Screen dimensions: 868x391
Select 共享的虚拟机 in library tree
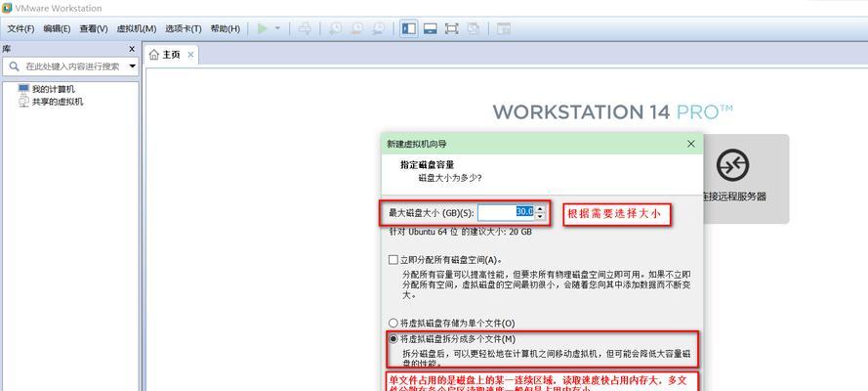click(x=57, y=102)
